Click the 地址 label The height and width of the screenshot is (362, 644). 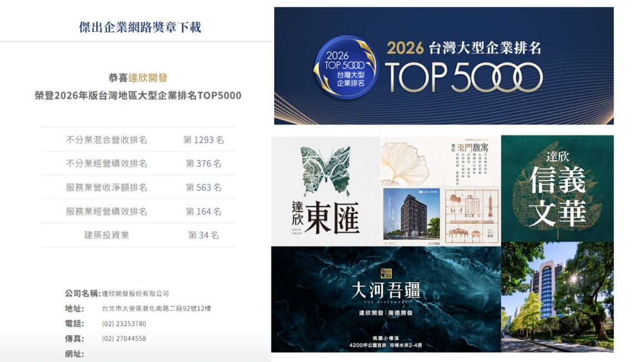pyautogui.click(x=74, y=309)
